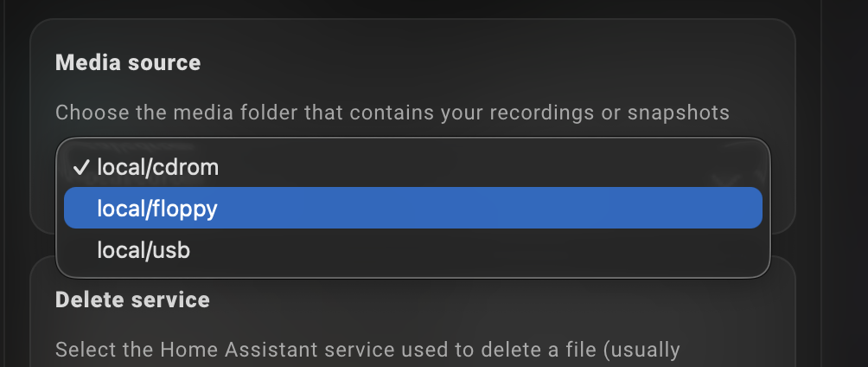Select the local/floppy media folder option
Image resolution: width=868 pixels, height=367 pixels.
click(x=156, y=209)
